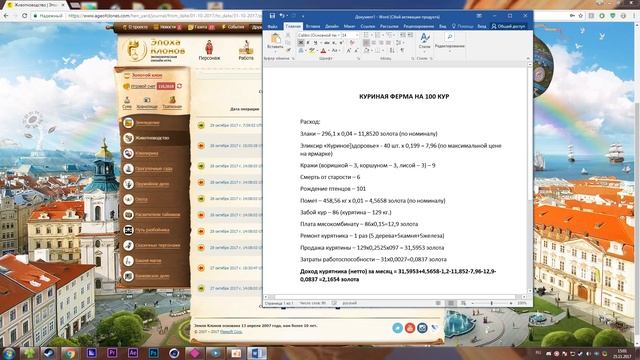Open the Windows Start button
The width and height of the screenshot is (640, 360).
(x=9, y=353)
